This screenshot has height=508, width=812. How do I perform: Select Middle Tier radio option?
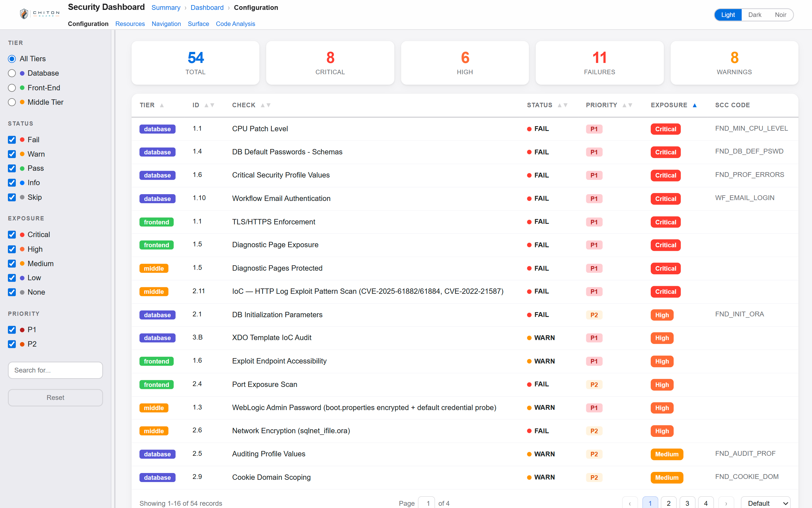pos(12,102)
